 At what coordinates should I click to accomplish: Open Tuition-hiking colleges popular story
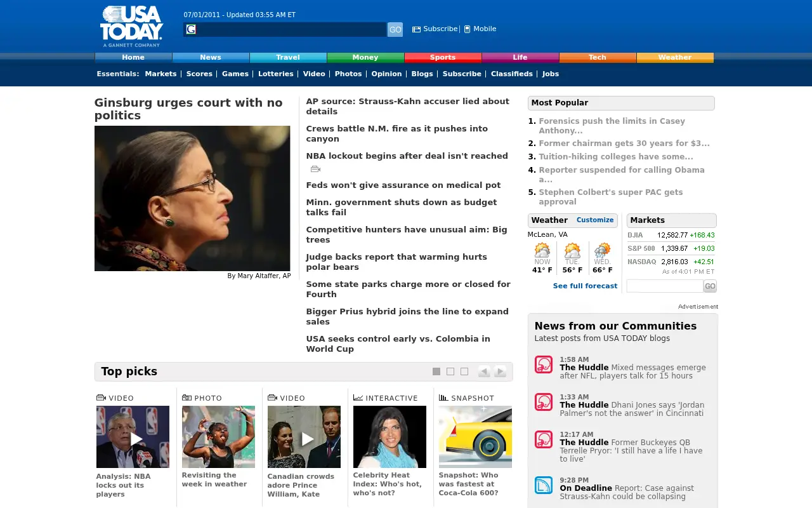[616, 156]
